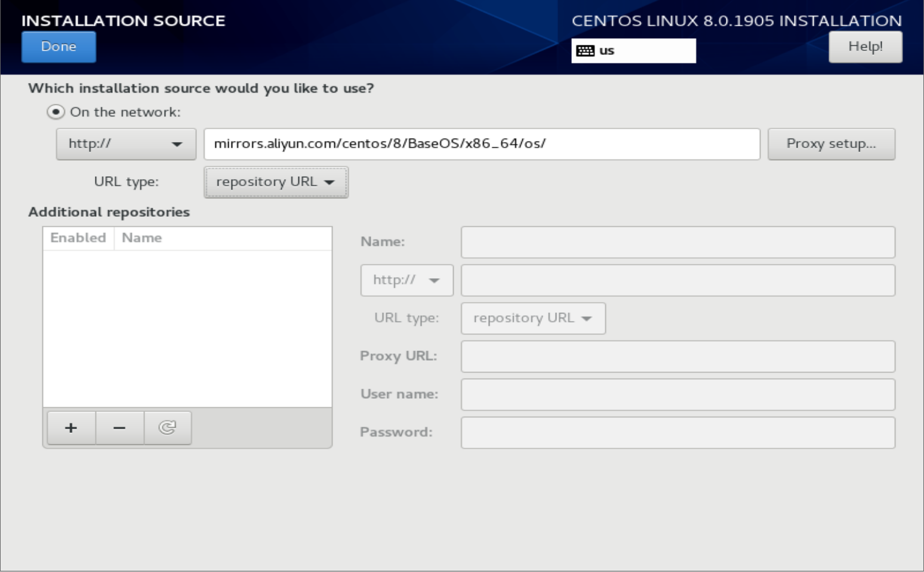Focus the repository Name field
924x572 pixels.
click(x=677, y=242)
